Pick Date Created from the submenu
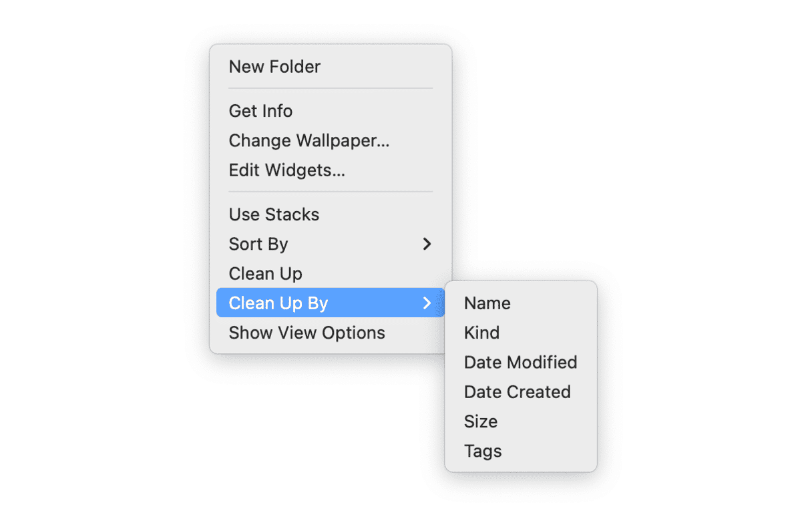The image size is (812, 531). [x=517, y=392]
